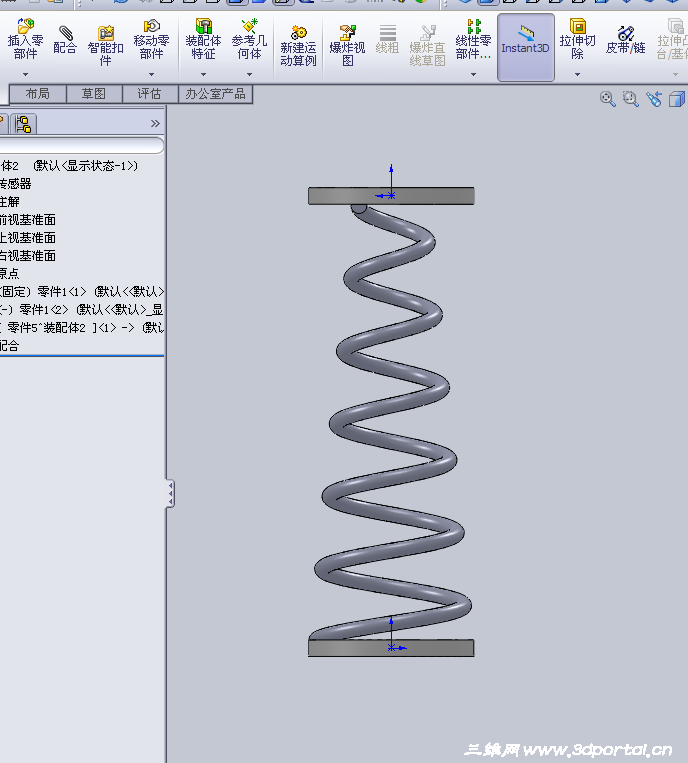Select 注解 (Annotations) in feature tree

point(10,202)
